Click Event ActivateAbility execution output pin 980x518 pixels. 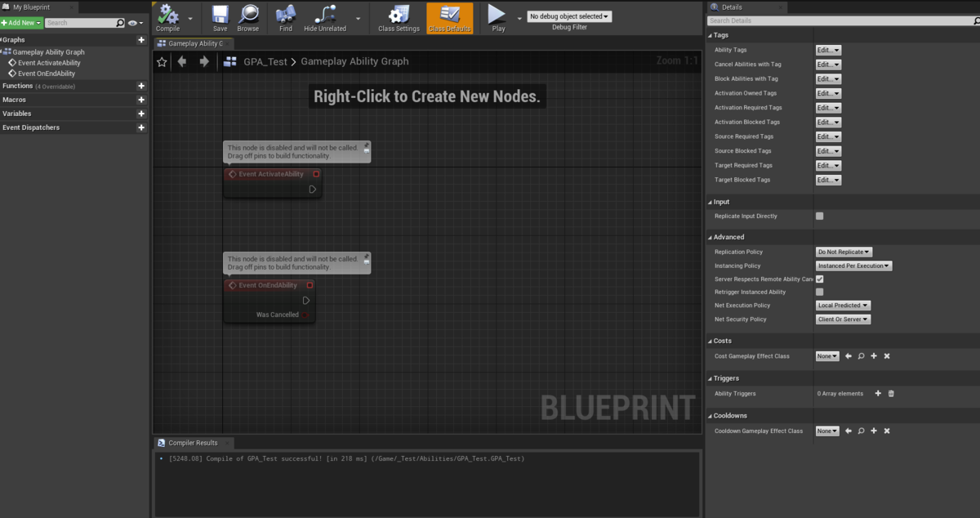pos(312,189)
